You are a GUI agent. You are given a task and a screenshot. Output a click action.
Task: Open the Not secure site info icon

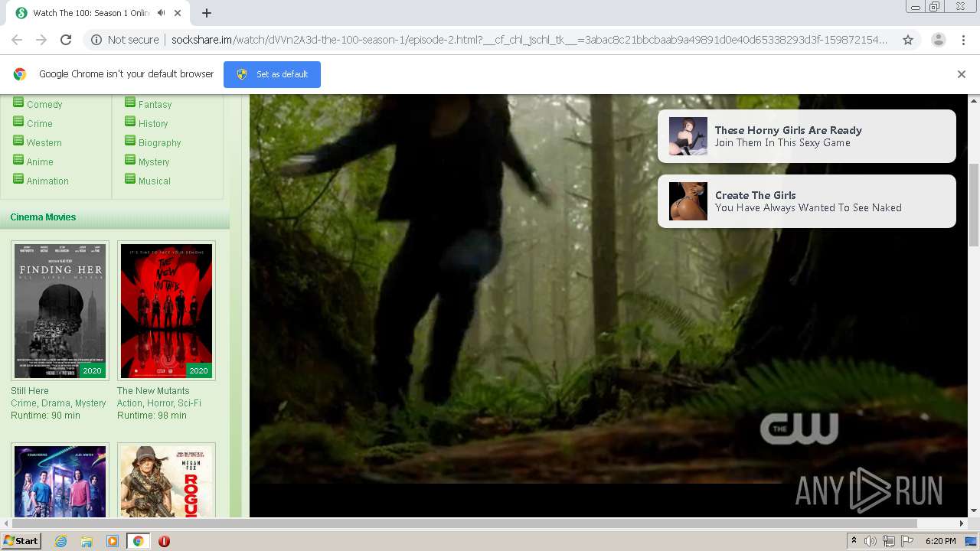point(96,40)
